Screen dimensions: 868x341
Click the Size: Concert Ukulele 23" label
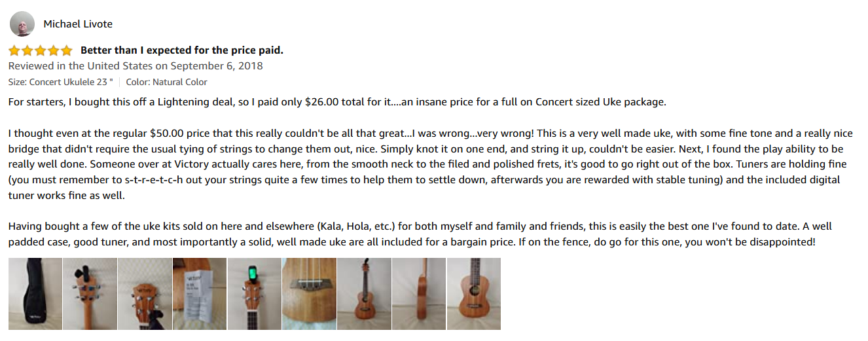tap(60, 82)
